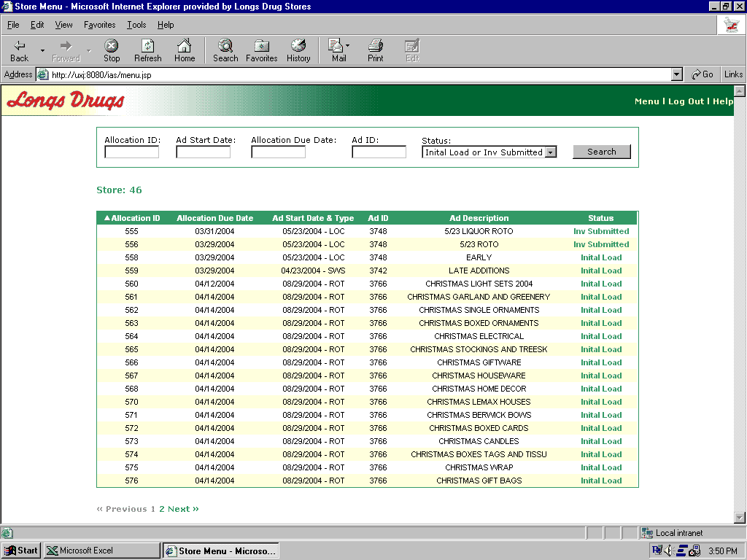Select the 04/23/2004 - SWS cell
747x560 pixels.
(313, 271)
